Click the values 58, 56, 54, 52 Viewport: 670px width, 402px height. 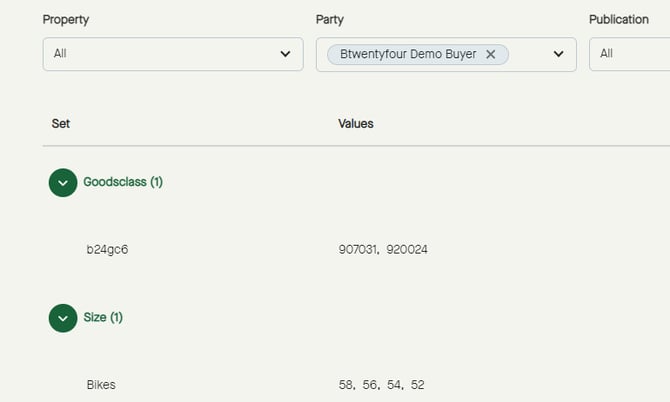[x=381, y=385]
